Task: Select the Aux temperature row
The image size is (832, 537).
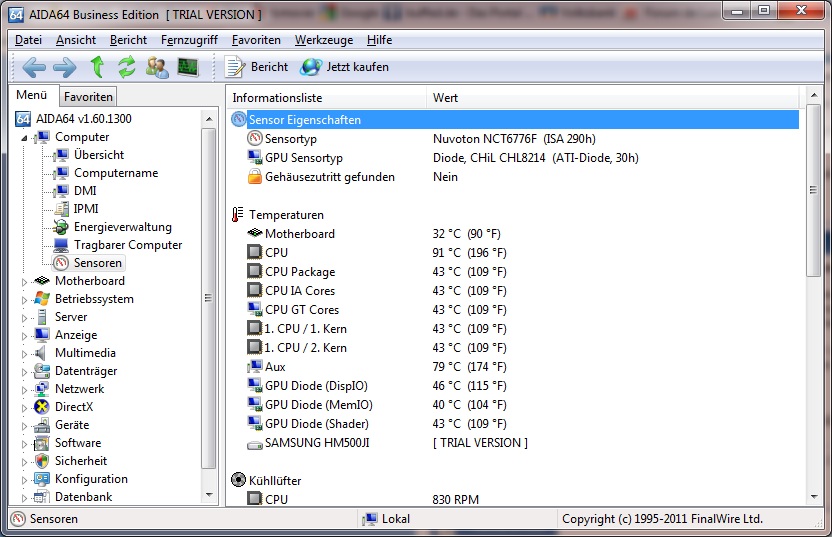Action: coord(514,367)
